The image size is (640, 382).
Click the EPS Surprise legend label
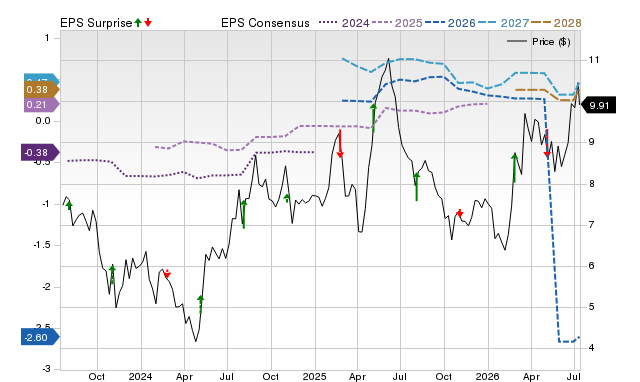[x=96, y=23]
